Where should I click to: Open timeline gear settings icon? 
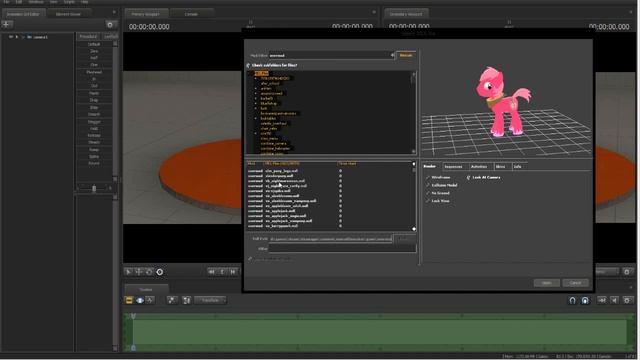(x=627, y=301)
